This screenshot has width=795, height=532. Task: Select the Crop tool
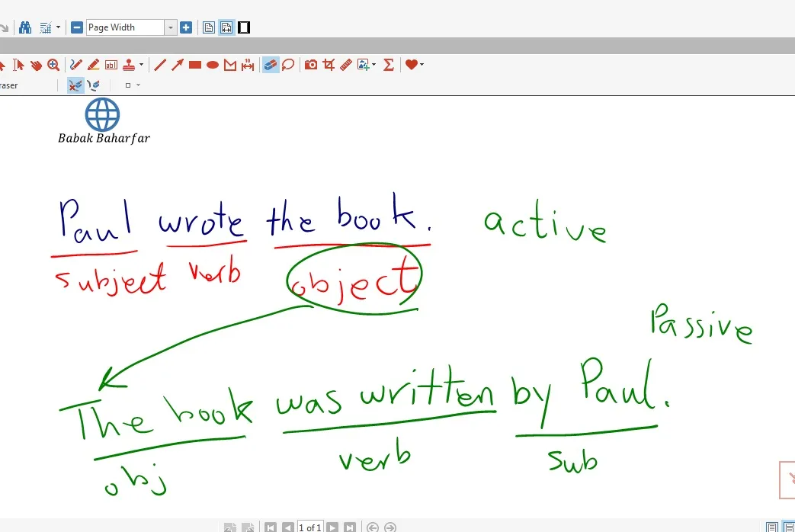click(x=329, y=65)
